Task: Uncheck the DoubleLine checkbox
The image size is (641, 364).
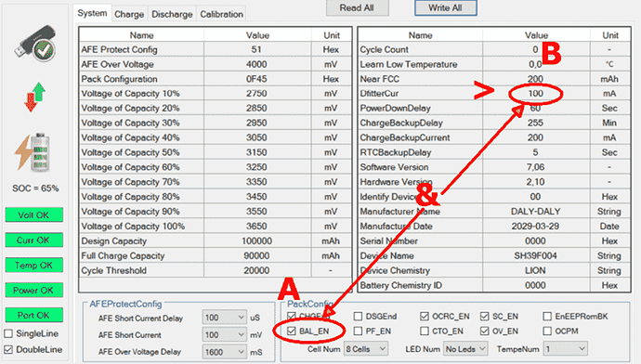Action: click(x=8, y=349)
